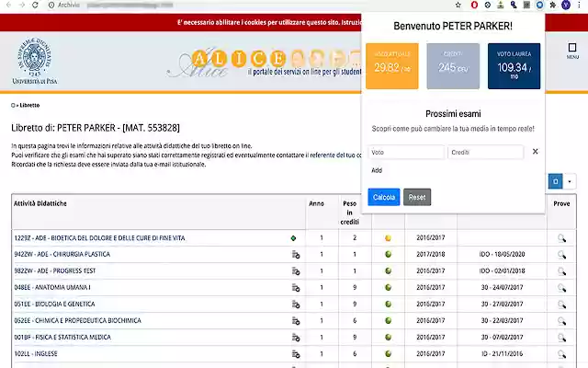Focus the Voto input field
Viewport: 588px width, 368px height.
406,152
